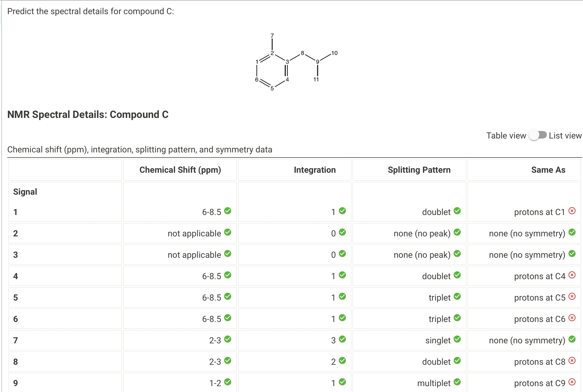The height and width of the screenshot is (392, 583).
Task: Click the green check beside Signal 1 doublet
Action: pos(457,211)
